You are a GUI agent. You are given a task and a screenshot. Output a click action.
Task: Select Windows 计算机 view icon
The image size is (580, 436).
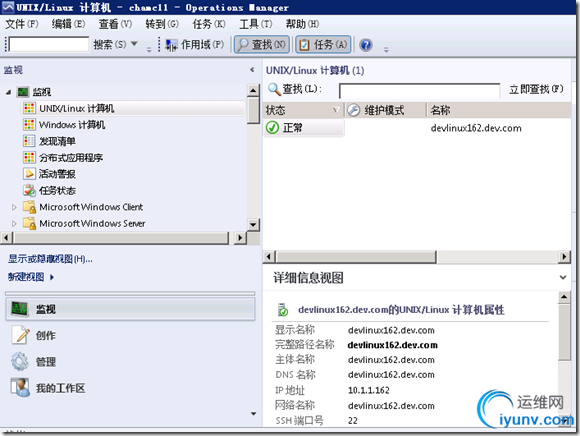pyautogui.click(x=29, y=125)
